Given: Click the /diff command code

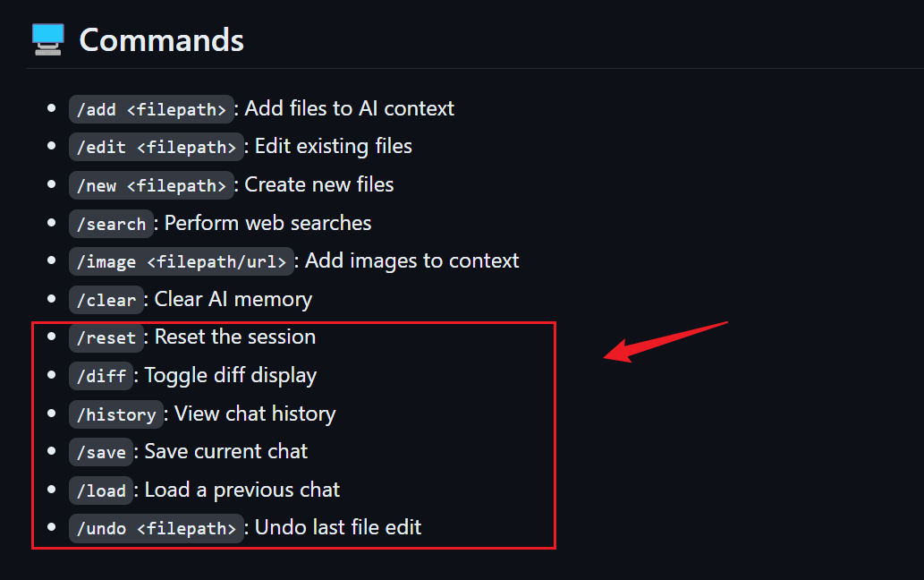Looking at the screenshot, I should (x=101, y=376).
